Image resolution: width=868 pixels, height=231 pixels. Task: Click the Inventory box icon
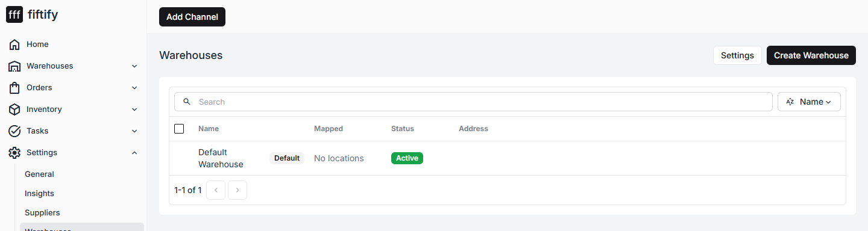pyautogui.click(x=14, y=109)
